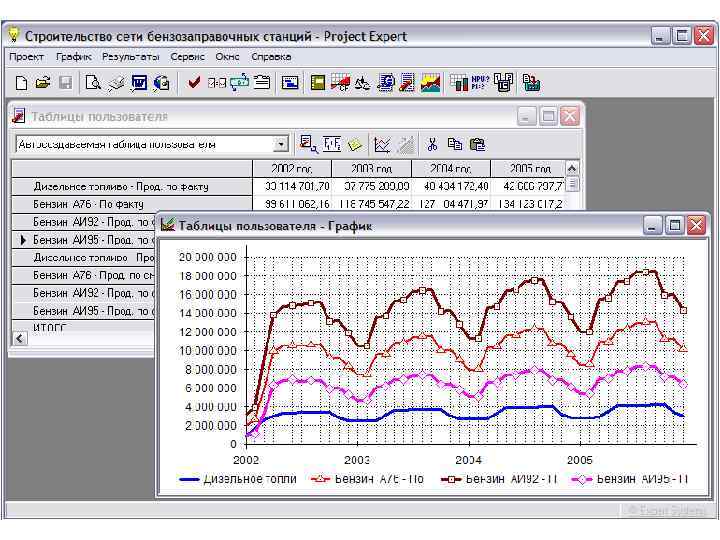The width and height of the screenshot is (720, 540).
Task: Copy using the two-pages icon
Action: point(455,144)
